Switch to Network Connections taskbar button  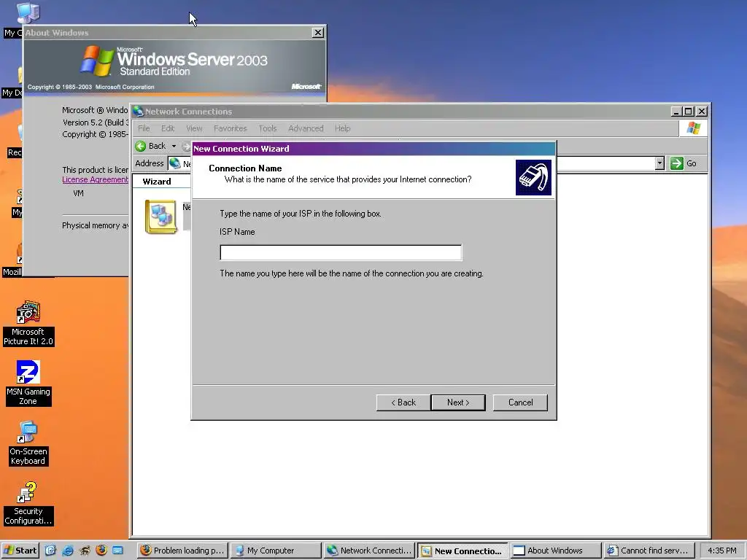368,551
